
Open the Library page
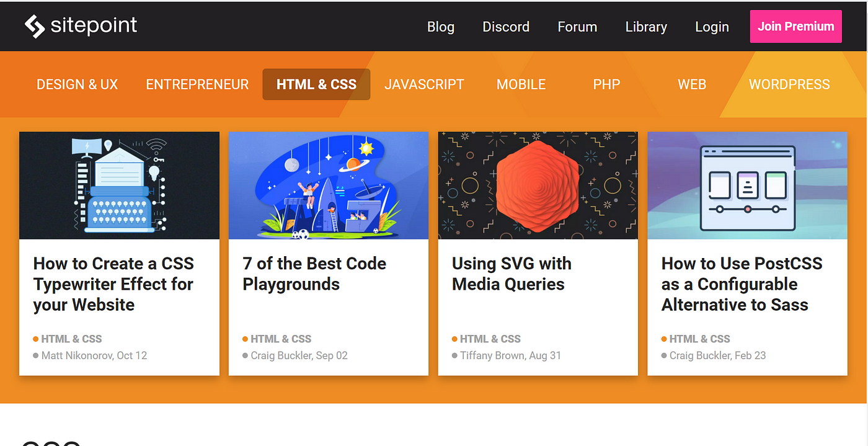[646, 27]
